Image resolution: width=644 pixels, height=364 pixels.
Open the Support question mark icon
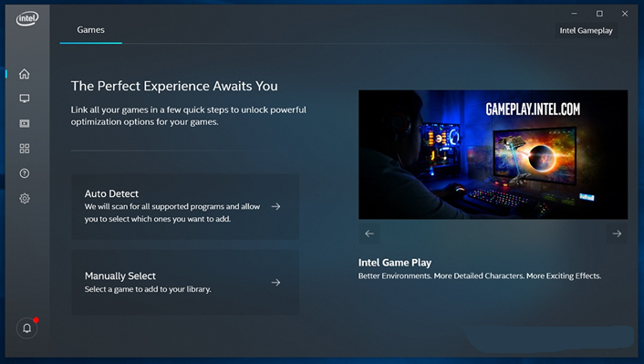[x=25, y=173]
